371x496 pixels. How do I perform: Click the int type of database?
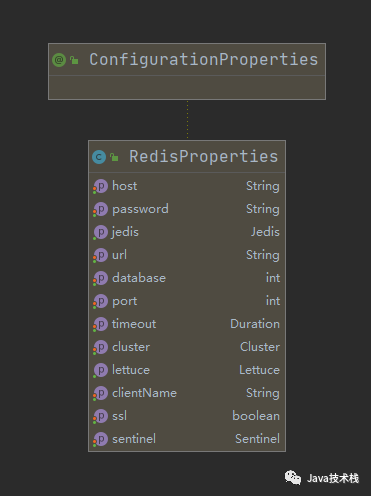(x=273, y=278)
